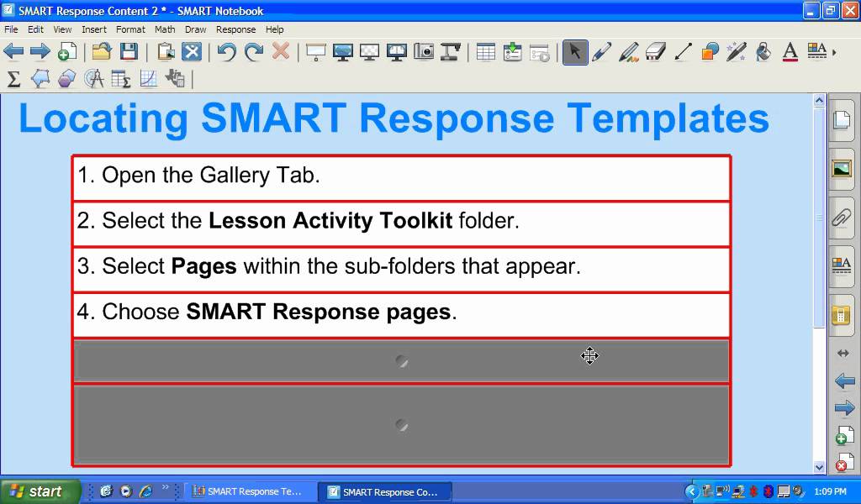This screenshot has height=504, width=861.
Task: Launch the calculator emulator icon
Action: click(175, 79)
